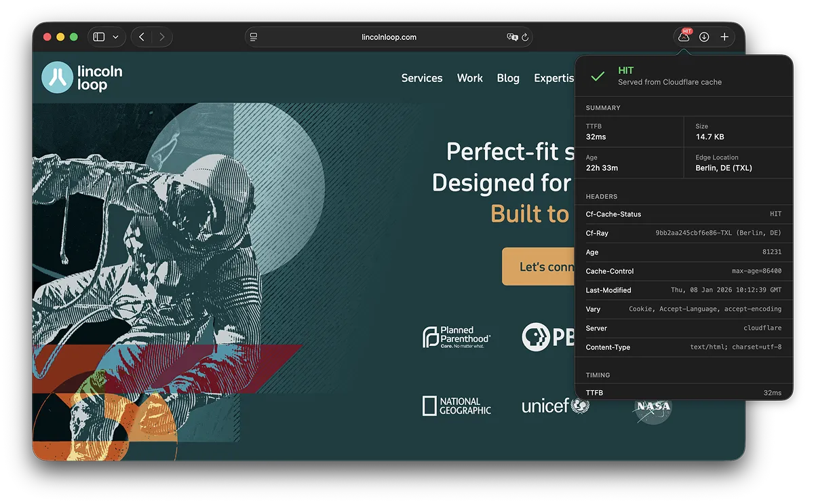Toggle the Safari sidebar button
814x504 pixels.
pos(99,37)
